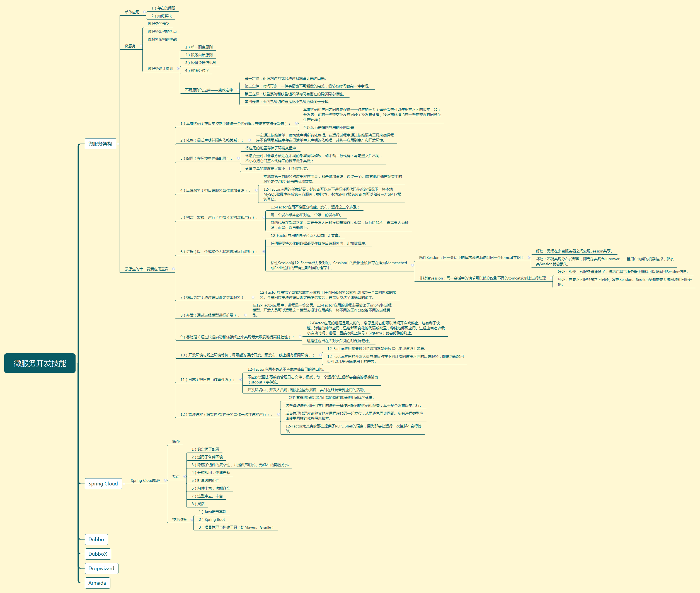The image size is (700, 593).
Task: Click the 微服务的定义 topic
Action: coord(158,23)
